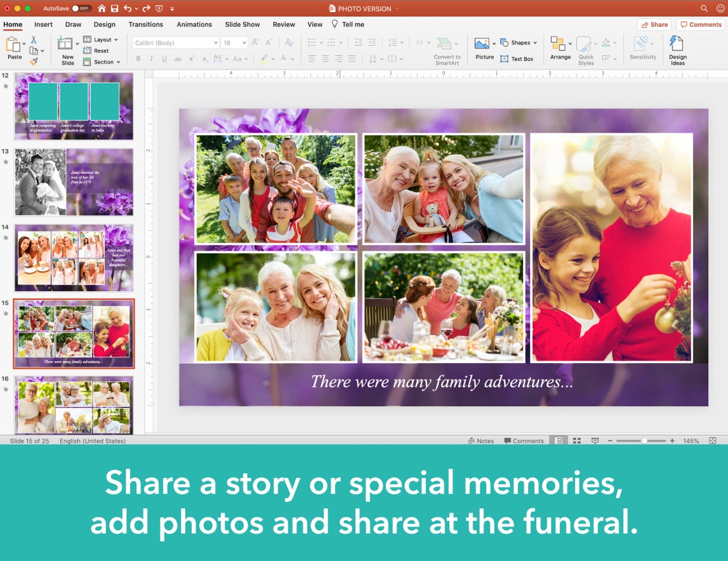
Task: Switch to Slide Sorter view
Action: (x=577, y=440)
